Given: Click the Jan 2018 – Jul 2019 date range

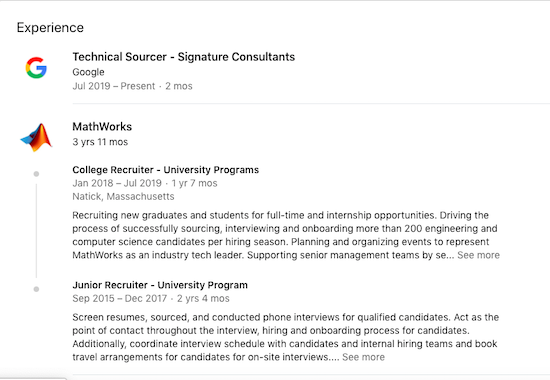Looking at the screenshot, I should coord(117,183).
